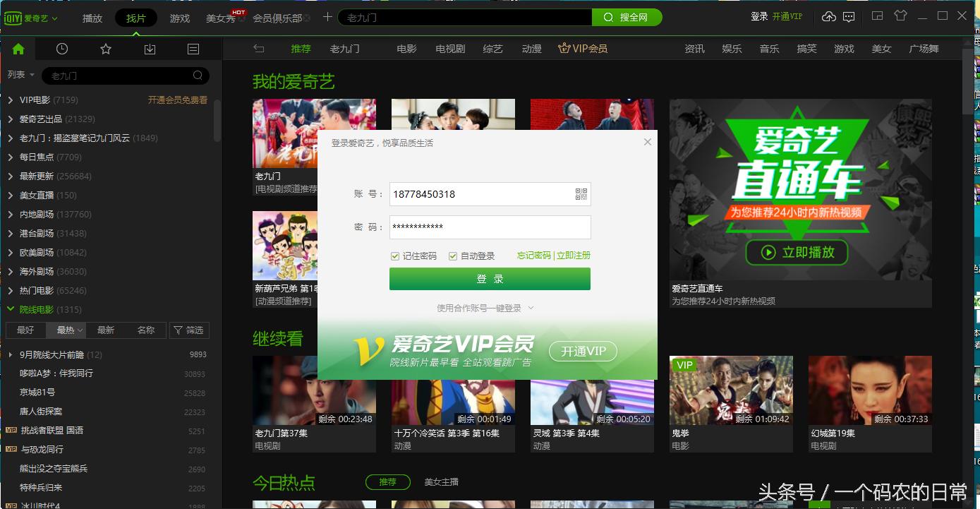The image size is (980, 509).
Task: Uncheck the 记住密码 checkbox
Action: pyautogui.click(x=395, y=256)
